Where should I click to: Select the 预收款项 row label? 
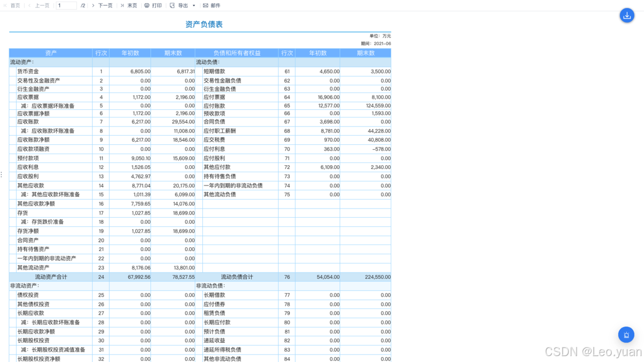[214, 114]
